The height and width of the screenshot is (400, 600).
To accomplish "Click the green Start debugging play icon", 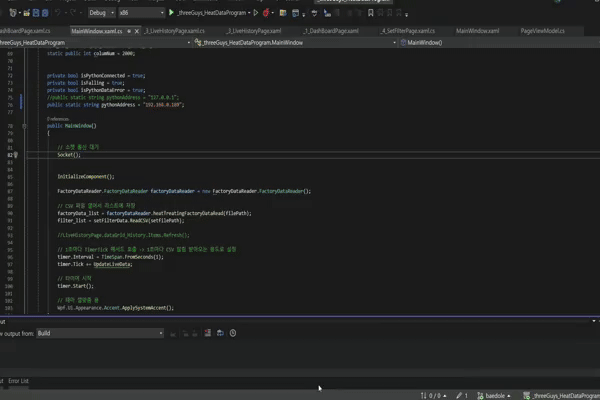I will (172, 13).
